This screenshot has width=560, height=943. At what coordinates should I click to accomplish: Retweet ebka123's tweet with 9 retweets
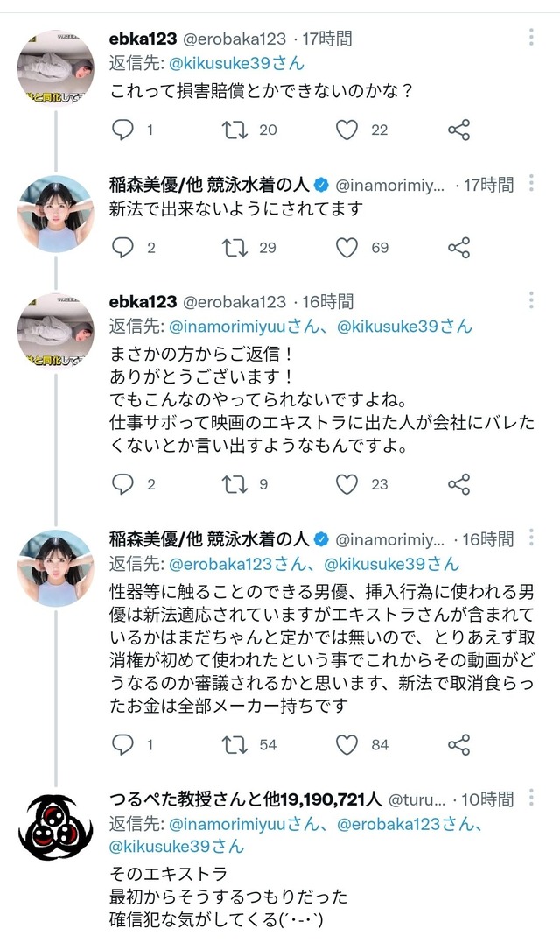point(233,484)
